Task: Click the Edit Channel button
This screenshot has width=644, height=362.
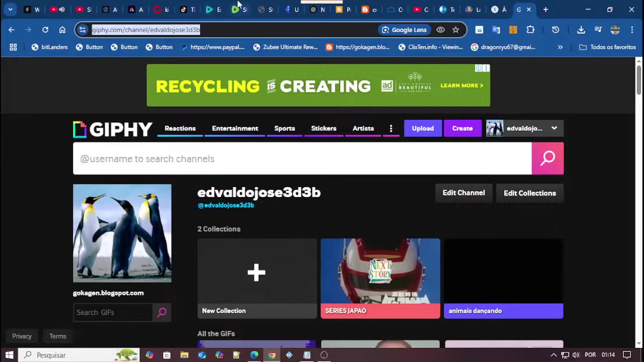Action: pyautogui.click(x=463, y=193)
